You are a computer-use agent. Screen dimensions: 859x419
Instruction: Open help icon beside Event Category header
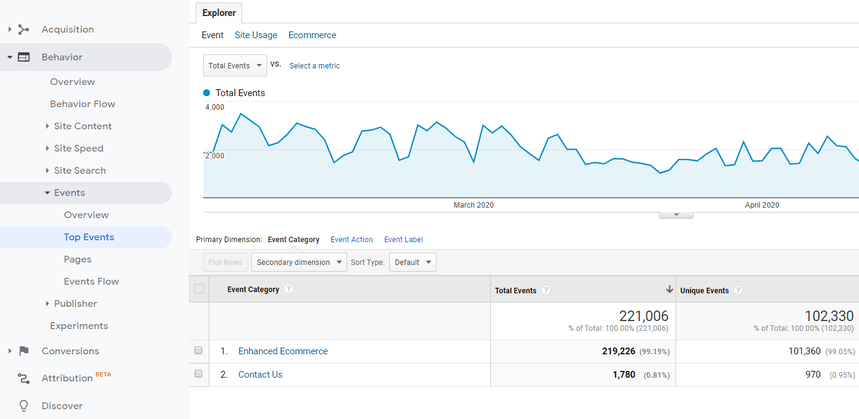[x=289, y=289]
